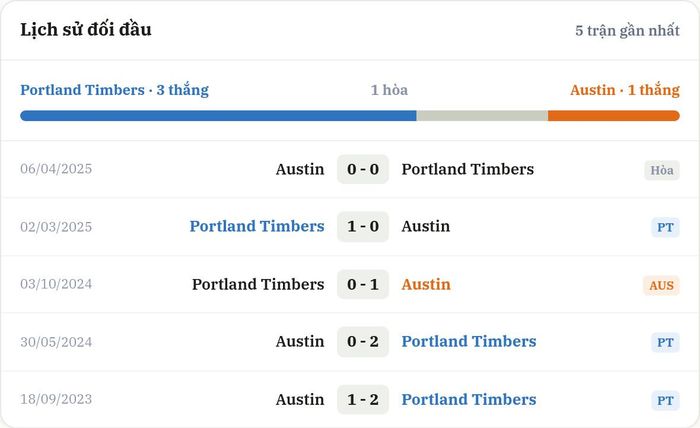The height and width of the screenshot is (428, 700).
Task: Select the 0 - 2 score box
Action: pyautogui.click(x=363, y=341)
